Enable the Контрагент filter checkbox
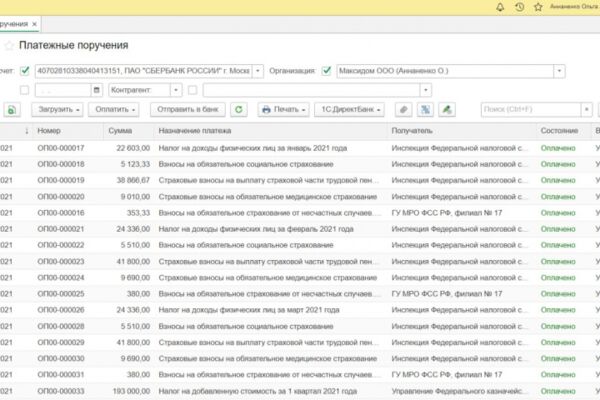This screenshot has width=600, height=400. [192, 90]
